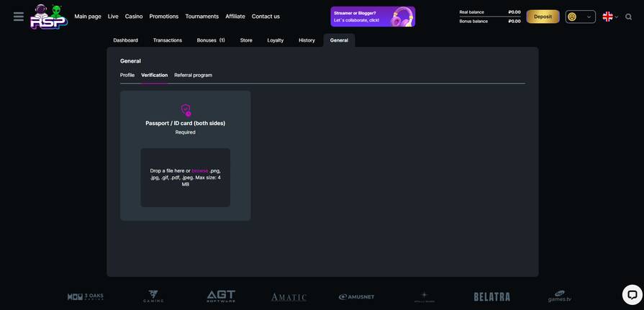Click the Streamer or Blogger banner
The width and height of the screenshot is (644, 310).
pyautogui.click(x=372, y=17)
